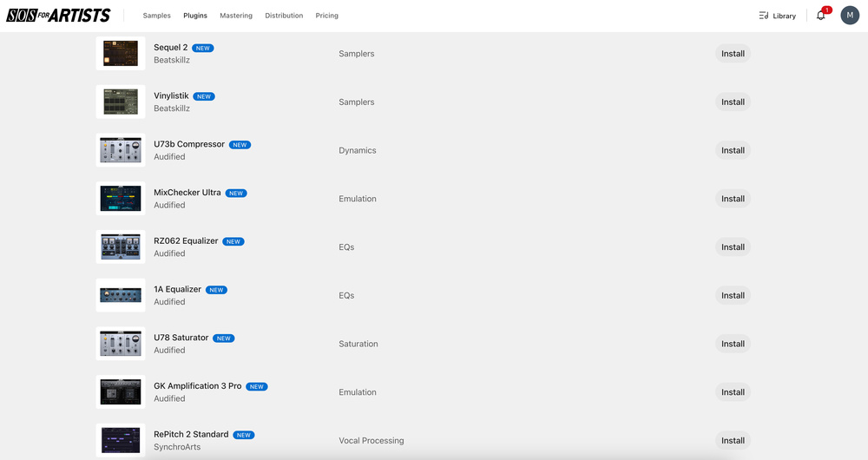
Task: Go to the Mastering tab
Action: [236, 16]
